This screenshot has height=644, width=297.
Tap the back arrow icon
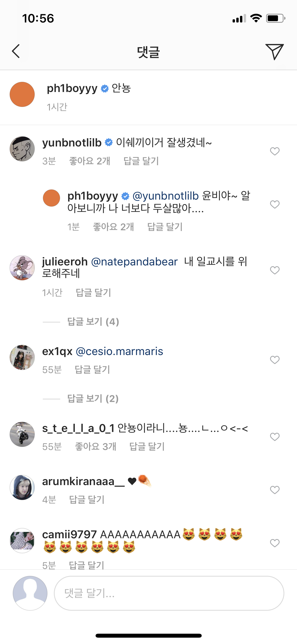(16, 51)
